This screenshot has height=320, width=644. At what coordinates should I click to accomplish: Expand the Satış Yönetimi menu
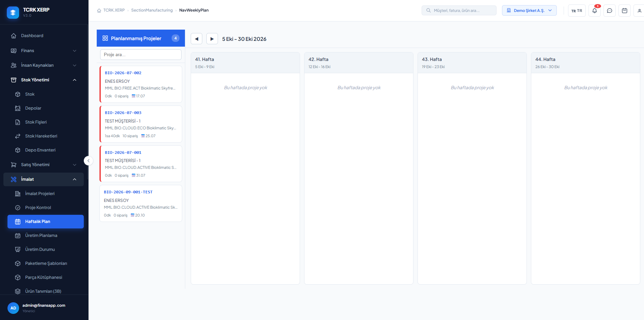pos(44,165)
